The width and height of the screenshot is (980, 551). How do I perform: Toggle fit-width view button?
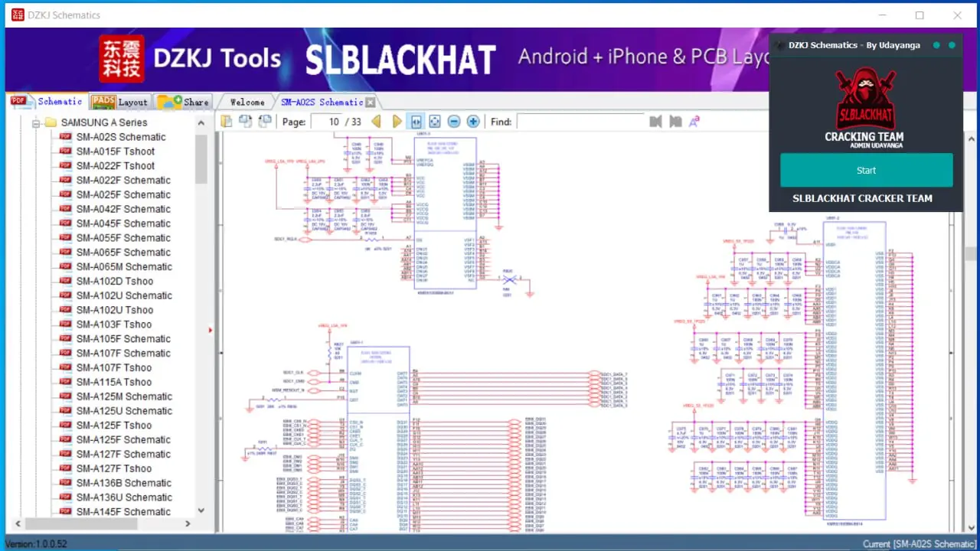[x=416, y=121]
